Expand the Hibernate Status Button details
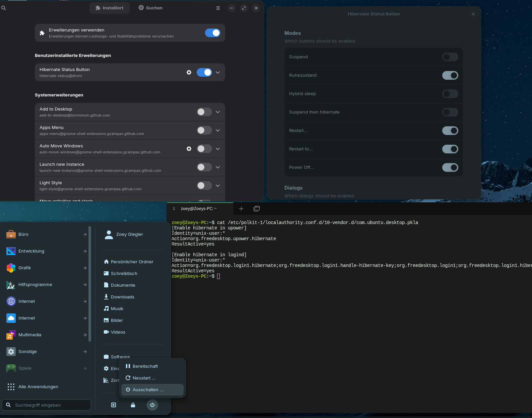This screenshot has height=418, width=532. pos(218,72)
